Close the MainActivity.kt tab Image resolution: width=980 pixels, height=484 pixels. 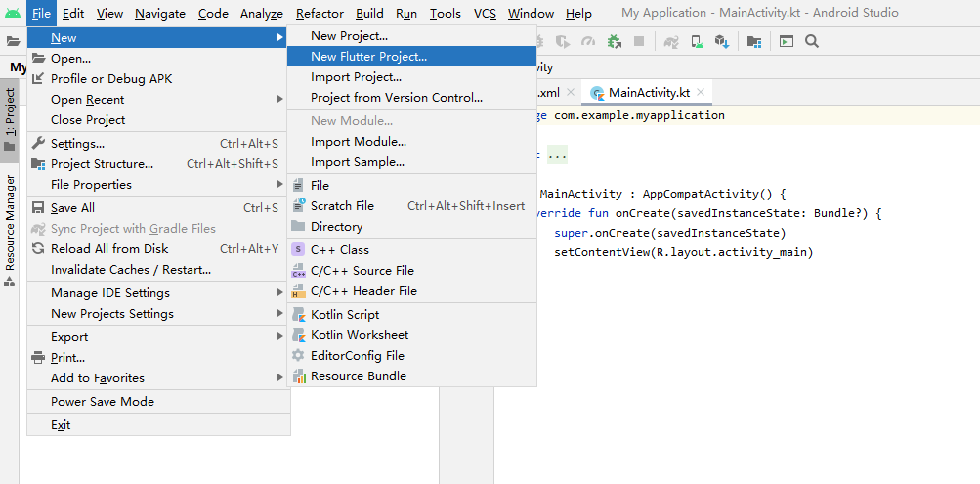(701, 92)
